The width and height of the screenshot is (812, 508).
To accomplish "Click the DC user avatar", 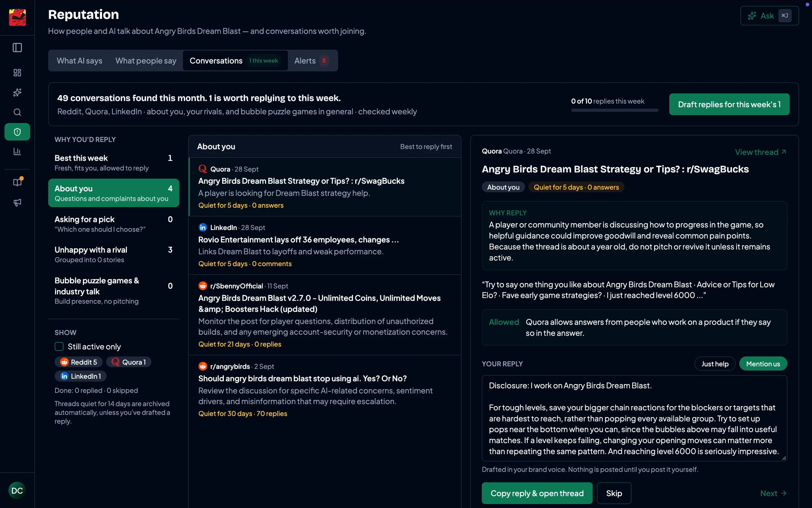I will (x=17, y=491).
